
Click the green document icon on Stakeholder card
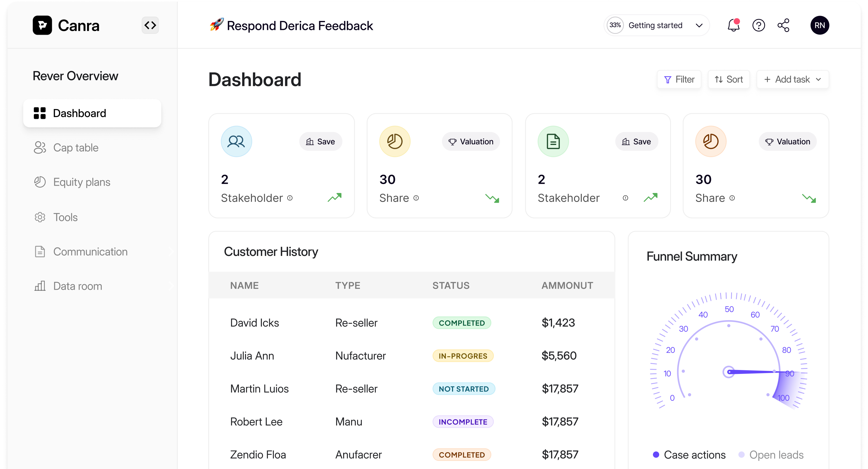553,142
